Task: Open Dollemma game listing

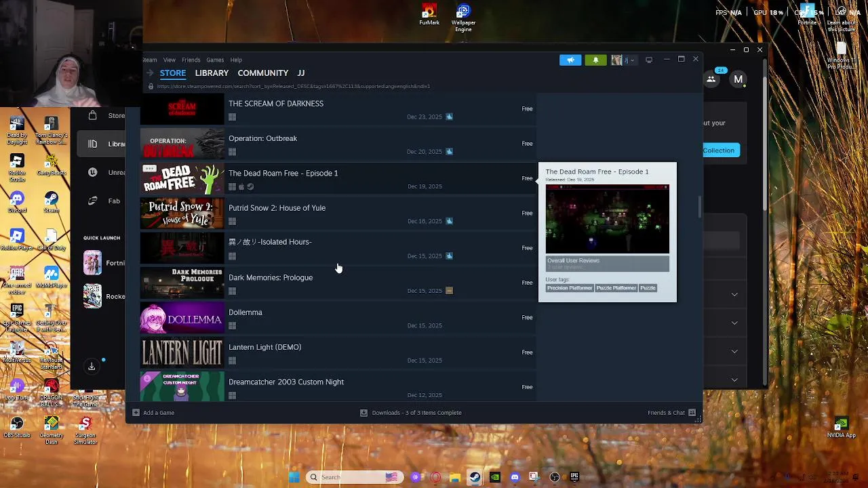Action: (x=338, y=318)
